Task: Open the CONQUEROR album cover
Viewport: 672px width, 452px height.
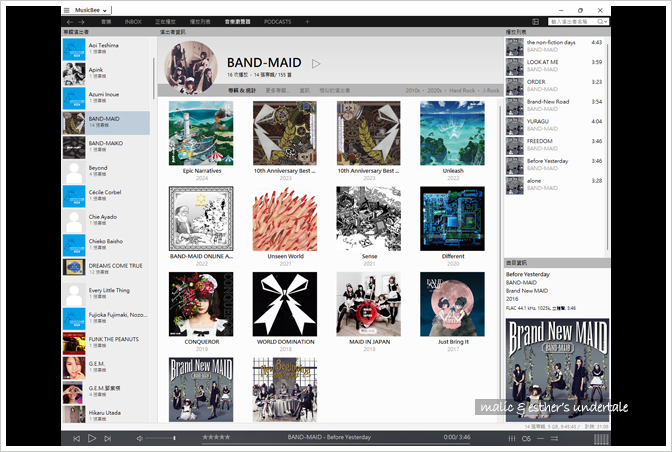Action: (x=201, y=304)
